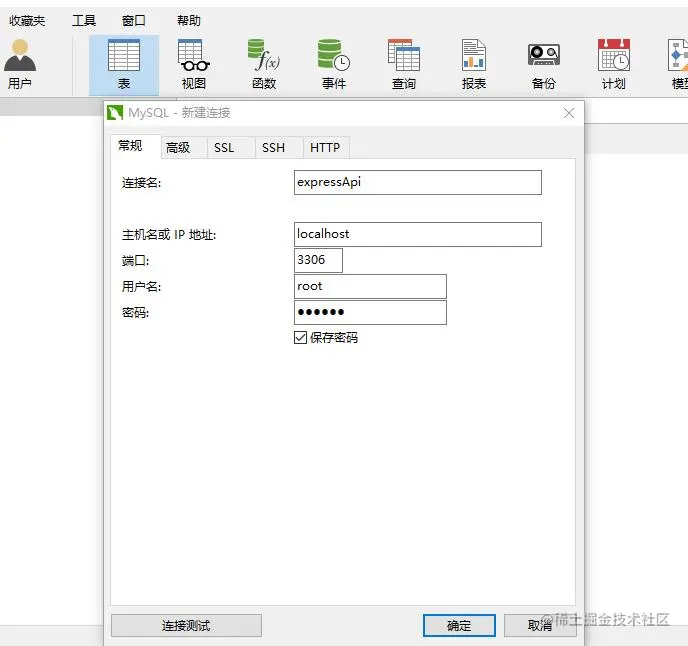Confirm with the 确定 button
The width and height of the screenshot is (688, 646).
click(459, 625)
